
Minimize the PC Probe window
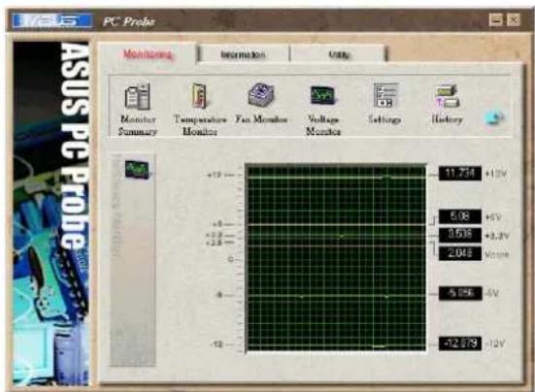496,20
